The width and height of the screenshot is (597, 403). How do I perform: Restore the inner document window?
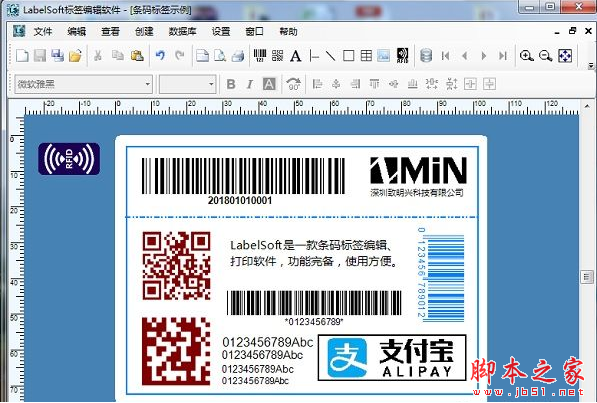[573, 31]
